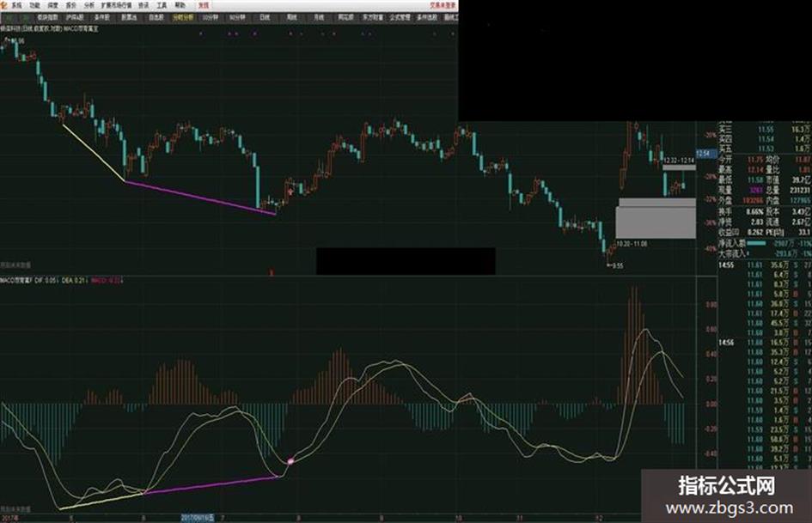Open 条件选股 from the toolbar
The height and width of the screenshot is (523, 812).
click(427, 17)
